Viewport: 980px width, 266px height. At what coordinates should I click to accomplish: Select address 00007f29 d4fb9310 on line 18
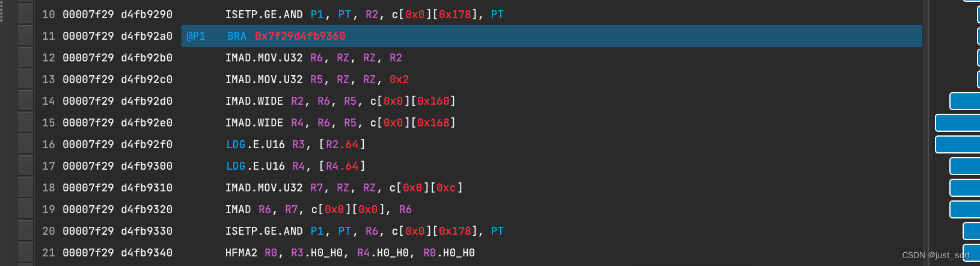117,188
